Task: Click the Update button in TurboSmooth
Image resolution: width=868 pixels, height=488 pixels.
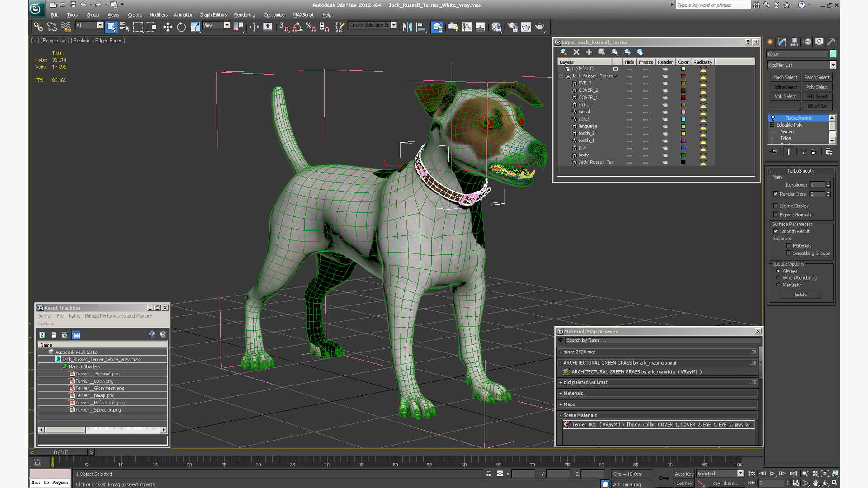Action: [800, 295]
